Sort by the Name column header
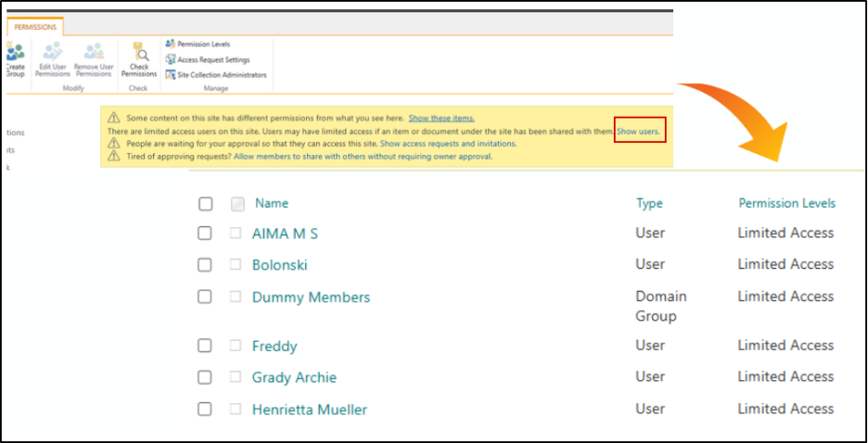This screenshot has height=443, width=868. pos(272,203)
